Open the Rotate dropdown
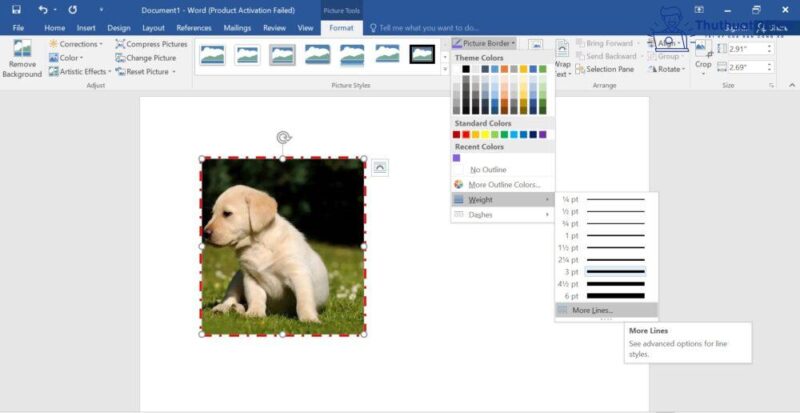Image resolution: width=800 pixels, height=413 pixels. tap(667, 69)
